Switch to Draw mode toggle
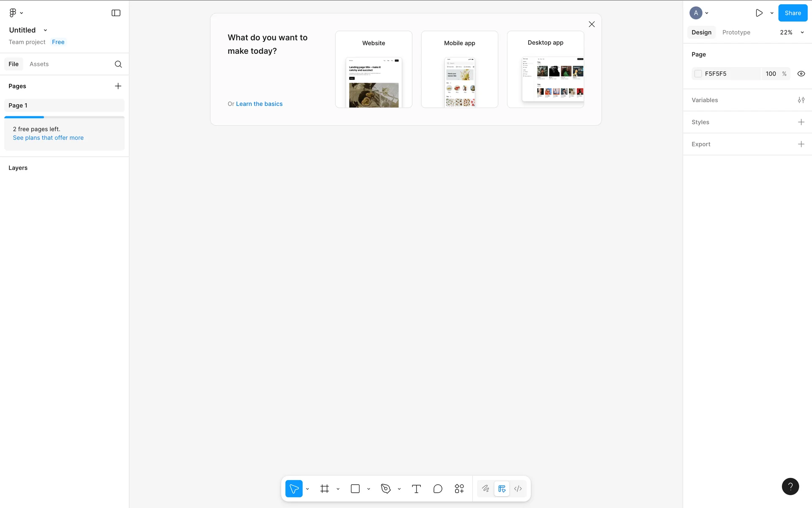 pos(486,489)
